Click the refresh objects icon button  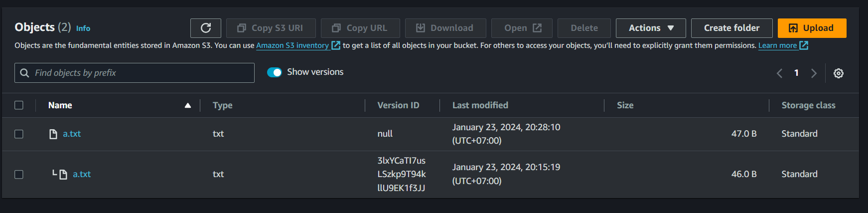coord(205,28)
